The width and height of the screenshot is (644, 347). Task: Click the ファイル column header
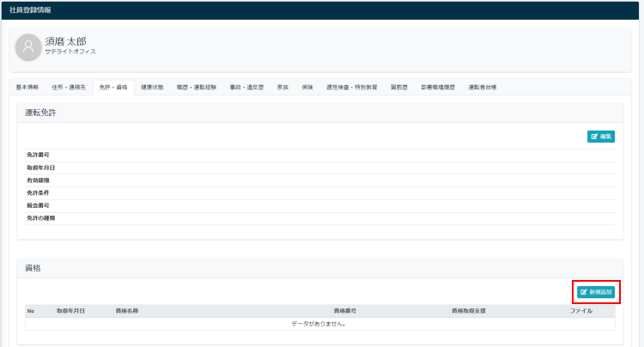pyautogui.click(x=581, y=310)
